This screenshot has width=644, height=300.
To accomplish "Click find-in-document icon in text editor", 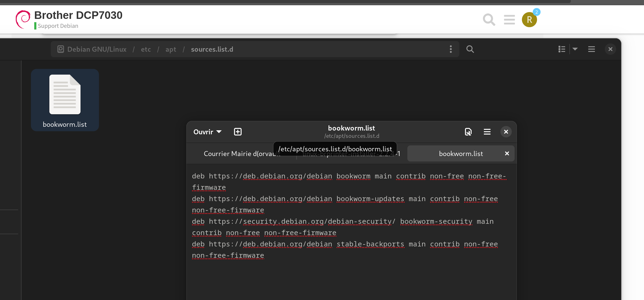I will [468, 132].
